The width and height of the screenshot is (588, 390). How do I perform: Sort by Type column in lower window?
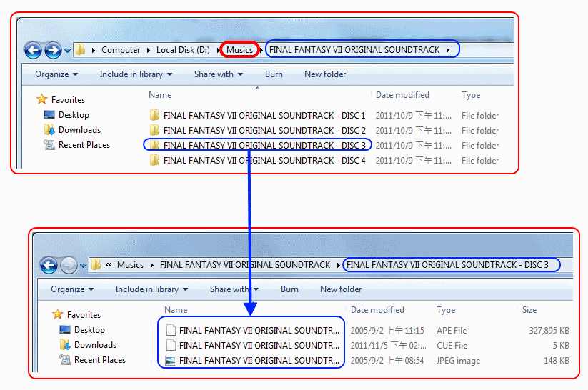point(446,310)
